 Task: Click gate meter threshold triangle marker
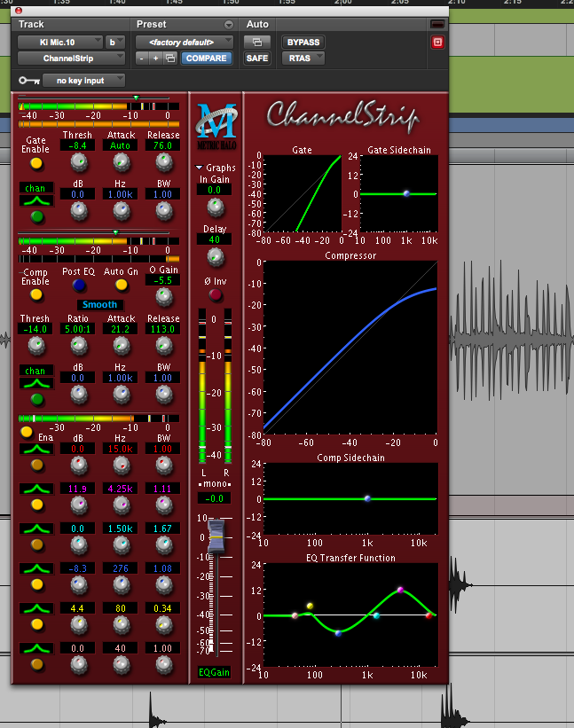click(x=136, y=98)
